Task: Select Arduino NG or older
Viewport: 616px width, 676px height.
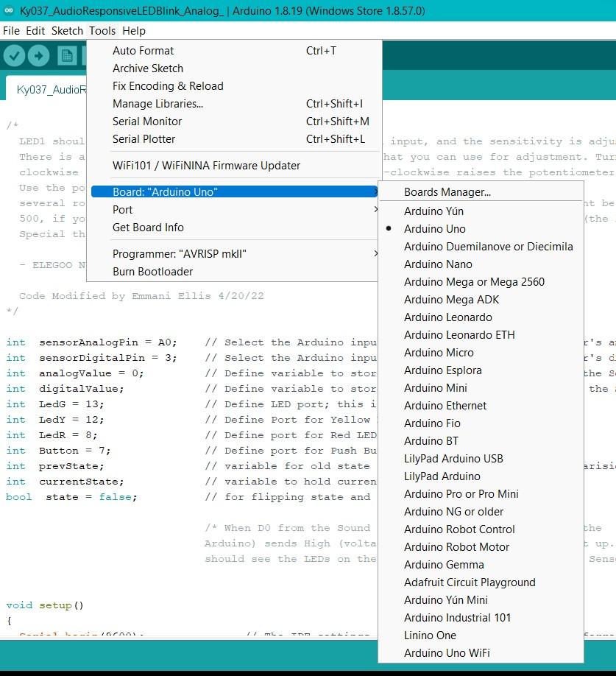Action: [x=481, y=512]
